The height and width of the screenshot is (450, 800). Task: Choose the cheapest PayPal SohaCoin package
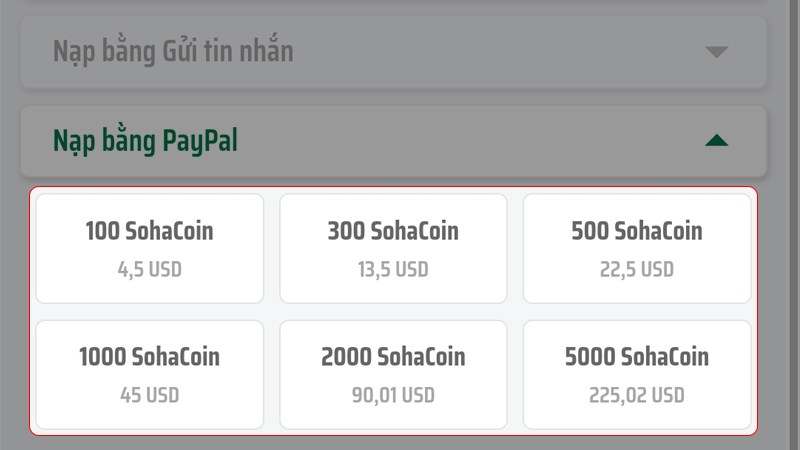coord(149,248)
